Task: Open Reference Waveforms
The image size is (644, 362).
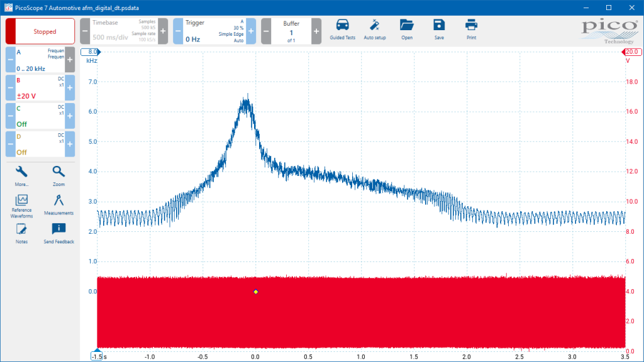Action: point(21,206)
